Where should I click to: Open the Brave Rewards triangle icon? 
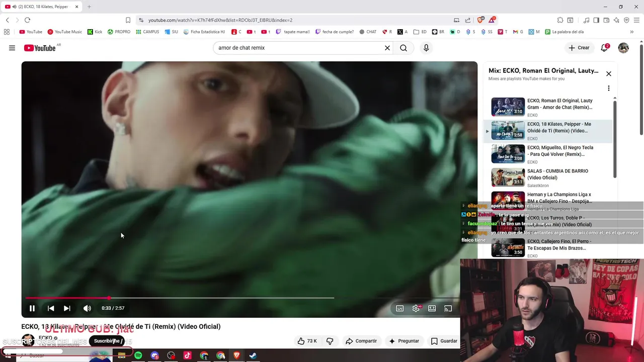tap(492, 20)
